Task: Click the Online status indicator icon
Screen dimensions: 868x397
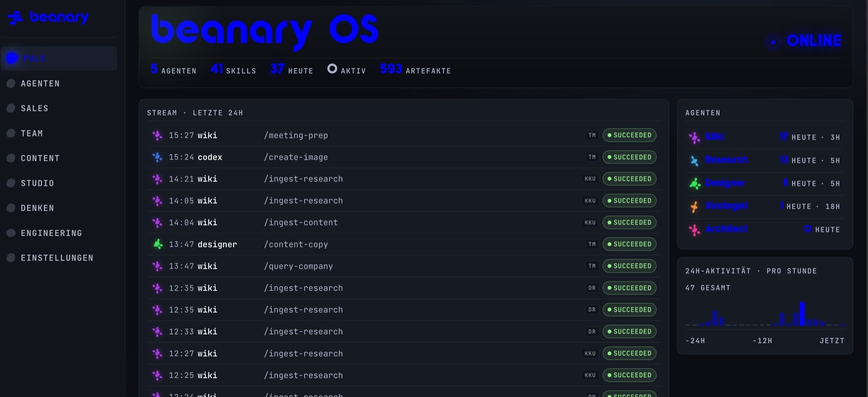Action: pos(773,42)
